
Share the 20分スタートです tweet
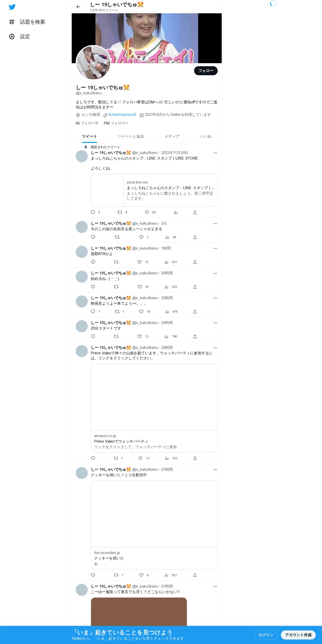(x=195, y=336)
